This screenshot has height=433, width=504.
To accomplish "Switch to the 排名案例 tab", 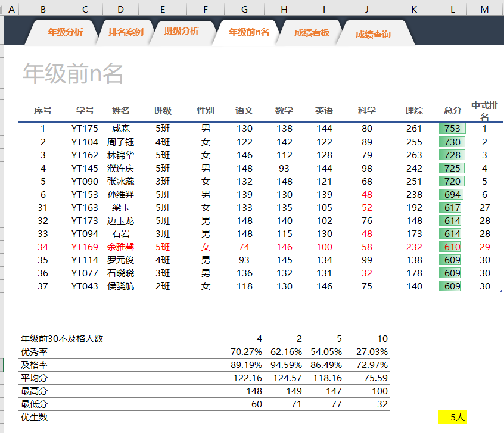I will coord(126,32).
